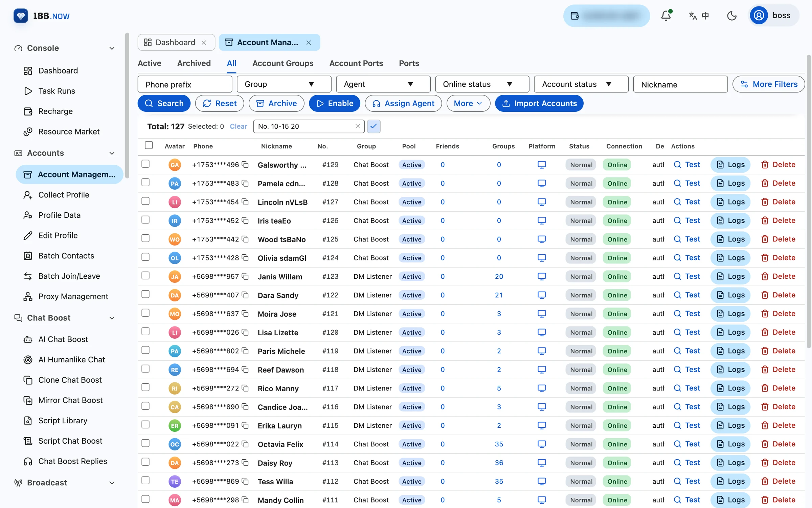Copy phone number +5698****957
Screen dimensions: 812x508
pyautogui.click(x=245, y=276)
